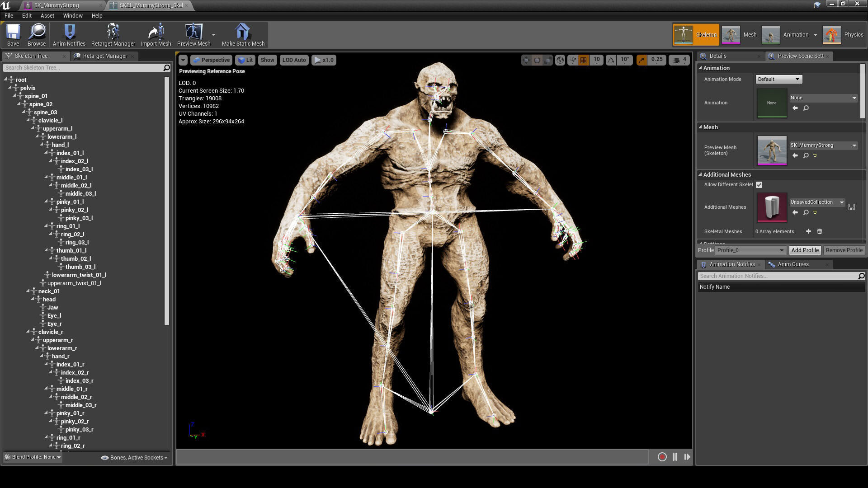The image size is (868, 488).
Task: Toggle the scale snapping button
Action: click(642, 60)
